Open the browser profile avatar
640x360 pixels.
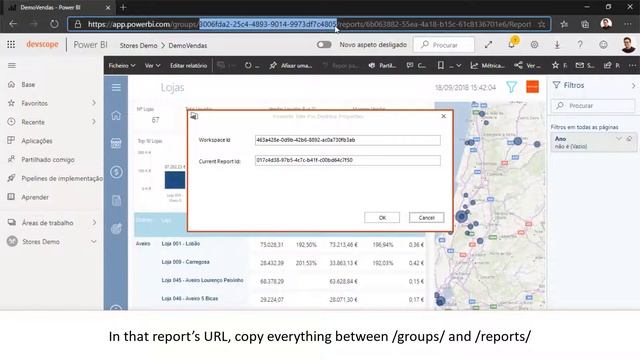(x=606, y=24)
